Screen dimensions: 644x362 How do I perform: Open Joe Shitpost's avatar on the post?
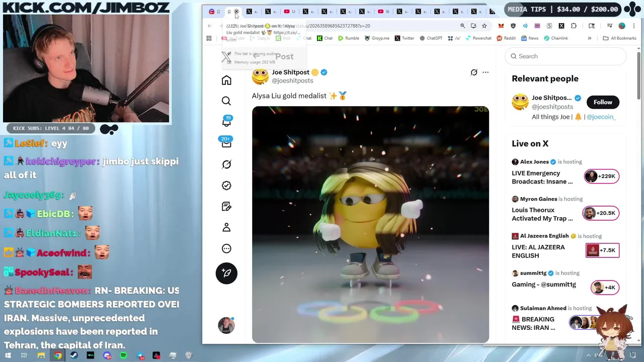click(x=260, y=76)
